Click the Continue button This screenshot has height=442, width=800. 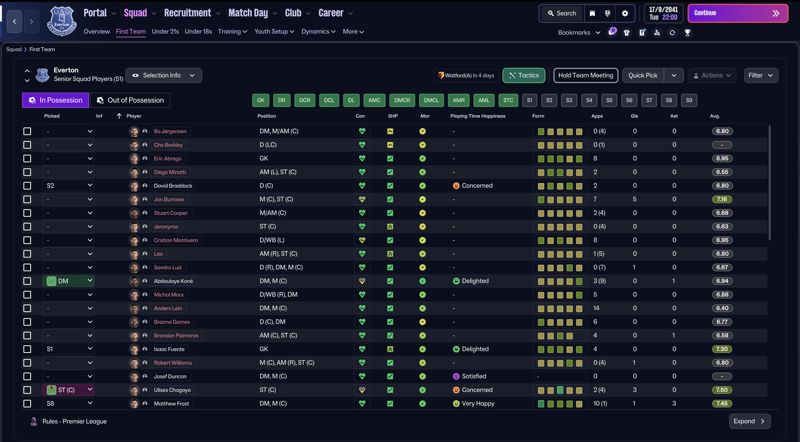click(x=738, y=13)
